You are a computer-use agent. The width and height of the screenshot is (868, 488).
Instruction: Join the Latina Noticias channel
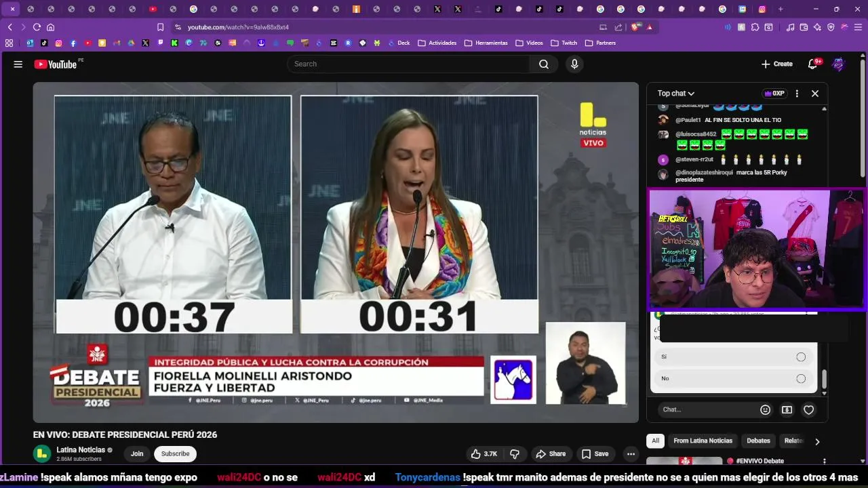coord(137,454)
